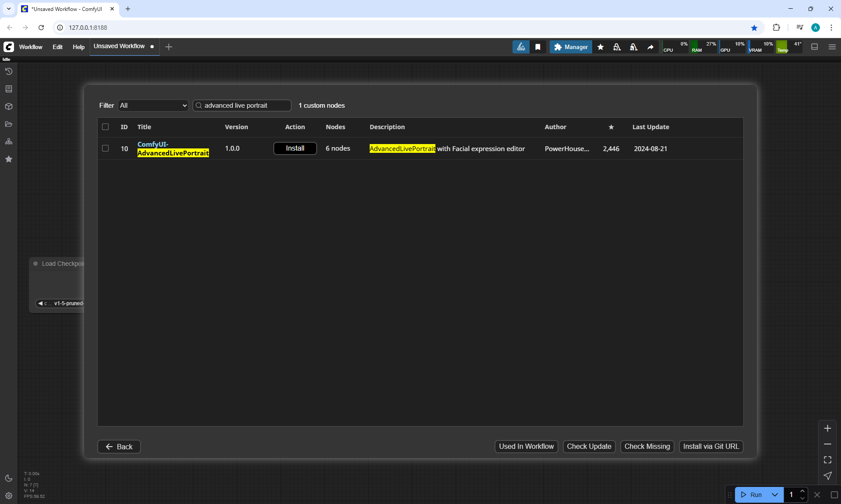Open the Edit menu
This screenshot has height=504, width=841.
(x=57, y=47)
